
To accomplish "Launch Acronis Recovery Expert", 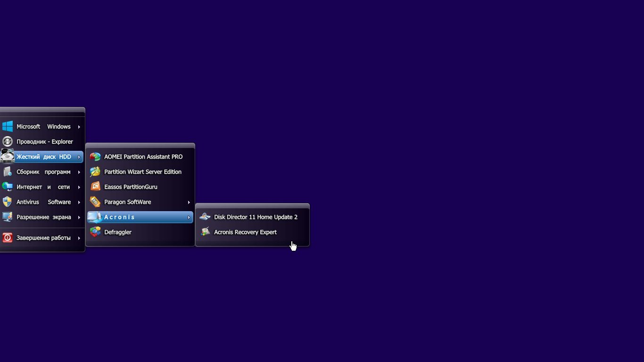I will [x=252, y=232].
